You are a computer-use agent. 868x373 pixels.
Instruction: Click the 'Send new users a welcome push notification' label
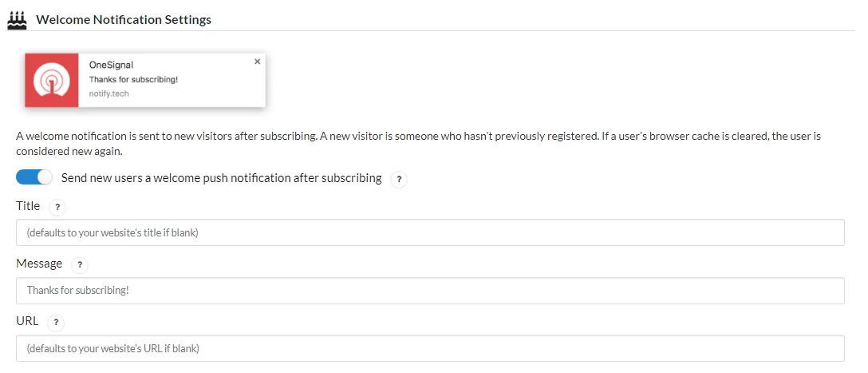coord(222,178)
